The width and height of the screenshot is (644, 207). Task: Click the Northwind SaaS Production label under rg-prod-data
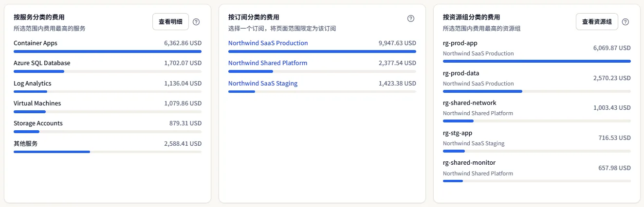[478, 84]
